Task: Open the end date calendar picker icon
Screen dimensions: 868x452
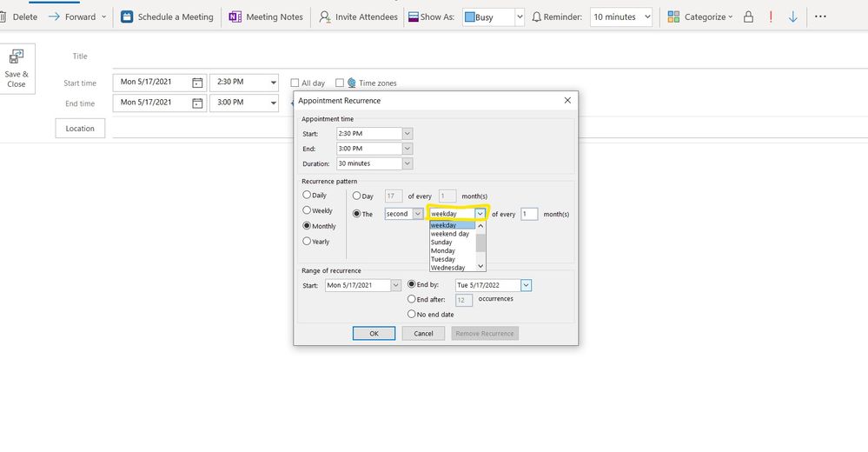Action: [x=197, y=103]
